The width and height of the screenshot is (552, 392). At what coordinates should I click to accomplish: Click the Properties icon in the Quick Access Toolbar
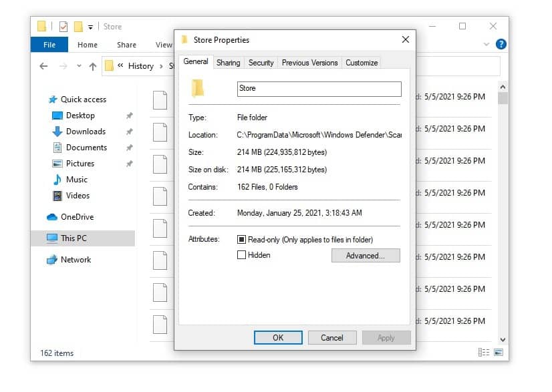click(62, 26)
